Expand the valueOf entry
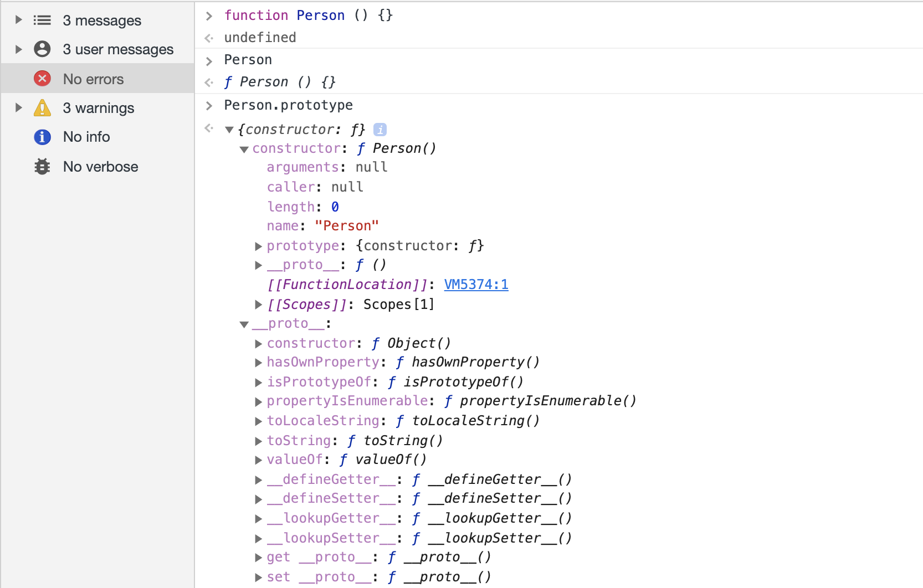923x588 pixels. coord(258,460)
